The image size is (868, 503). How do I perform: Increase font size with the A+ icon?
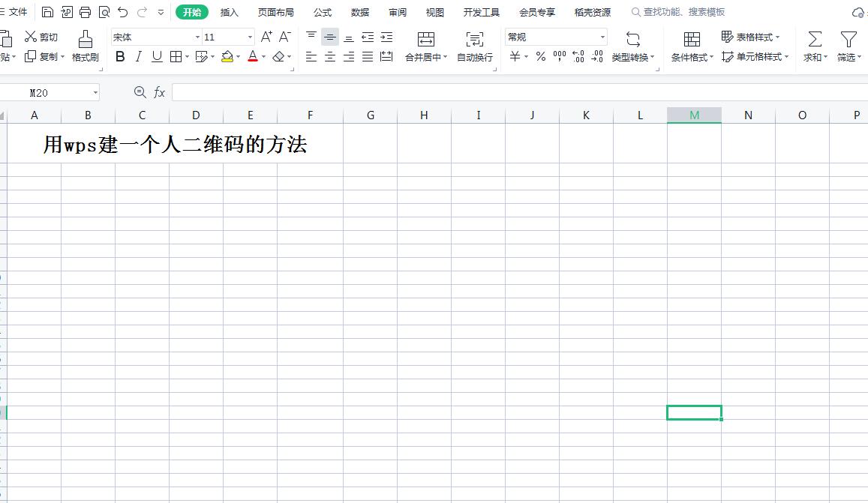point(266,37)
